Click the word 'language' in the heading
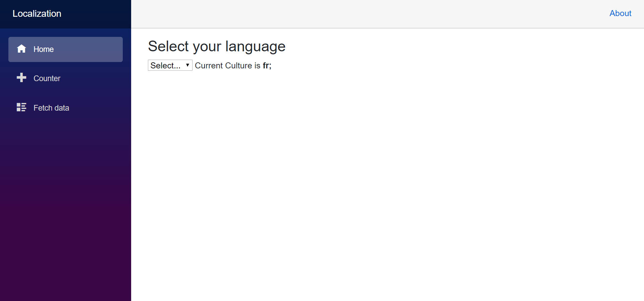This screenshot has width=644, height=301. click(255, 46)
